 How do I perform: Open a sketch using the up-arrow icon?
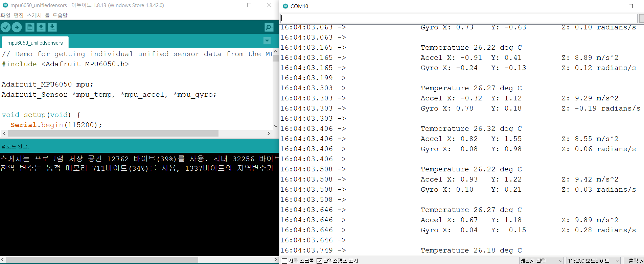[x=41, y=27]
